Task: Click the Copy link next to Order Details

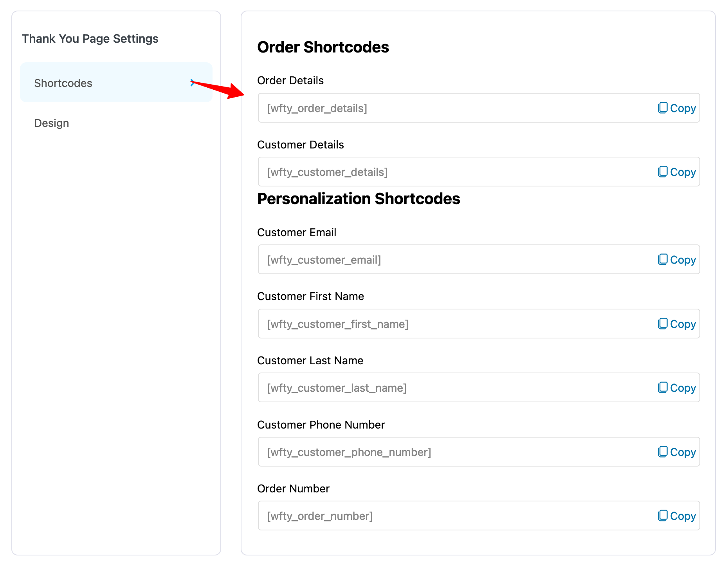Action: (683, 108)
